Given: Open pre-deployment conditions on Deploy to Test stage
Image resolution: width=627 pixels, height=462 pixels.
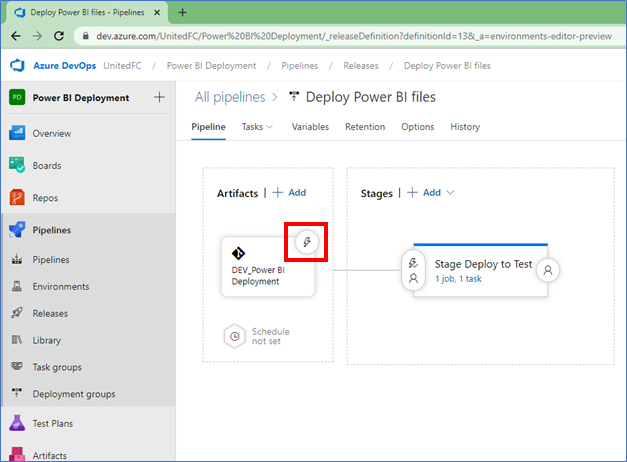Looking at the screenshot, I should 413,270.
